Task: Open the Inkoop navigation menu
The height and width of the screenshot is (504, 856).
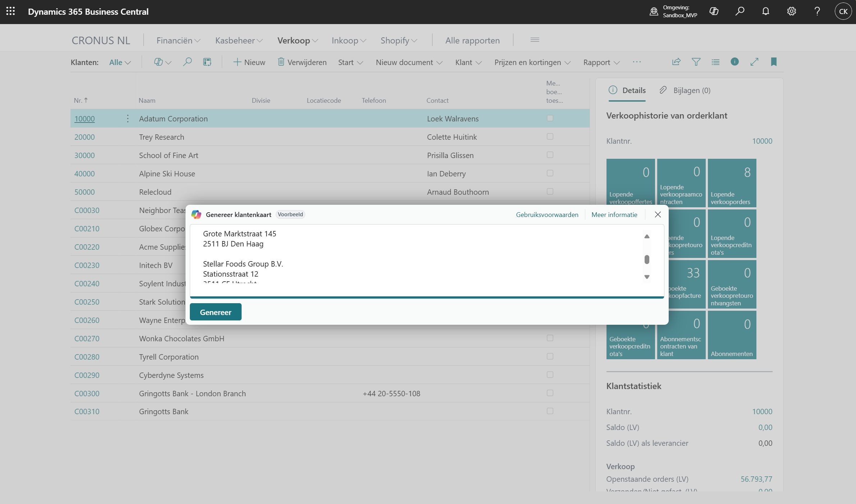Action: 348,41
